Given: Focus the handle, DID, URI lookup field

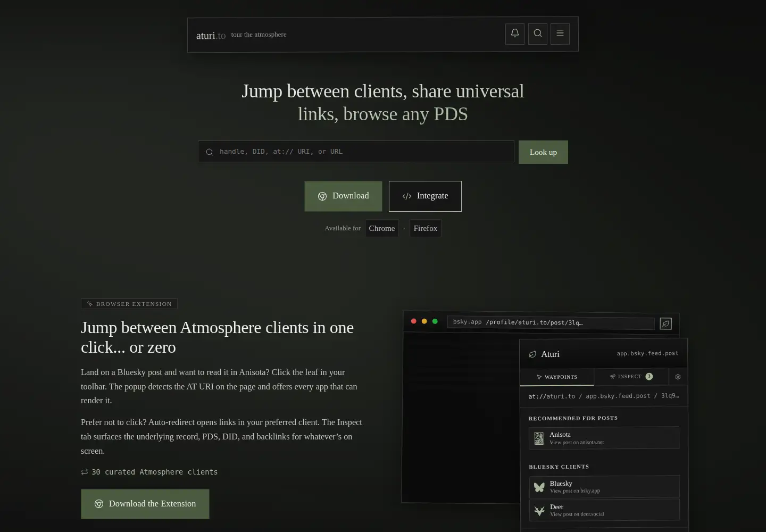Looking at the screenshot, I should [x=356, y=152].
